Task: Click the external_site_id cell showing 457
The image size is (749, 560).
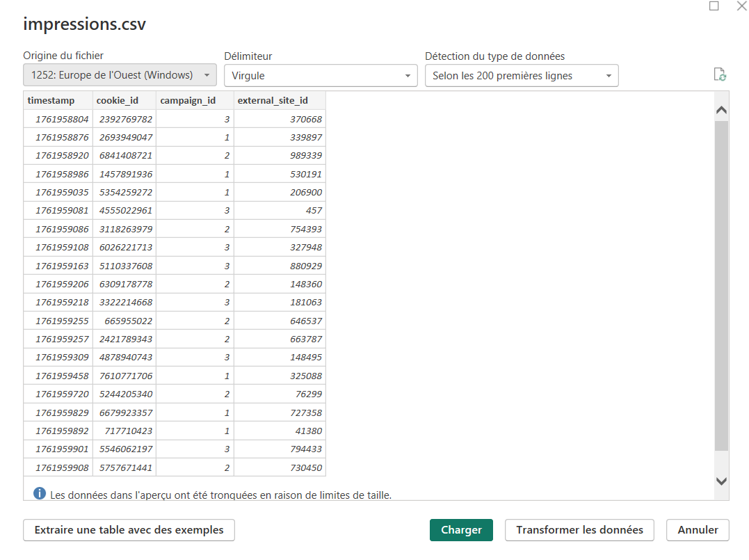Action: click(280, 211)
